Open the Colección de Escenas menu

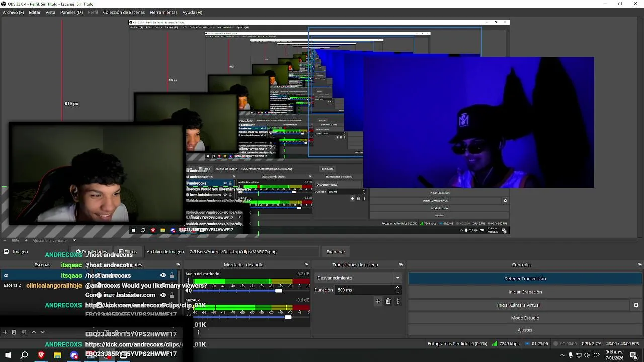pyautogui.click(x=124, y=12)
